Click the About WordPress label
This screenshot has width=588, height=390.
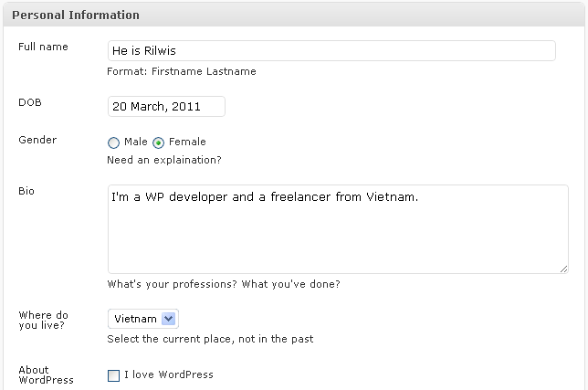click(x=46, y=374)
